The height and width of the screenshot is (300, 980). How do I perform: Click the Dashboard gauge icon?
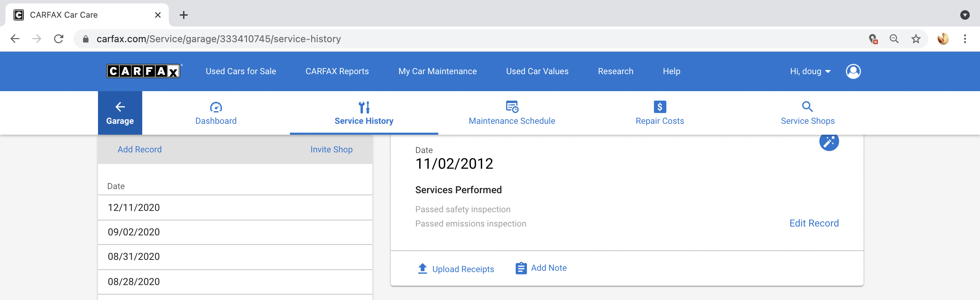click(216, 107)
